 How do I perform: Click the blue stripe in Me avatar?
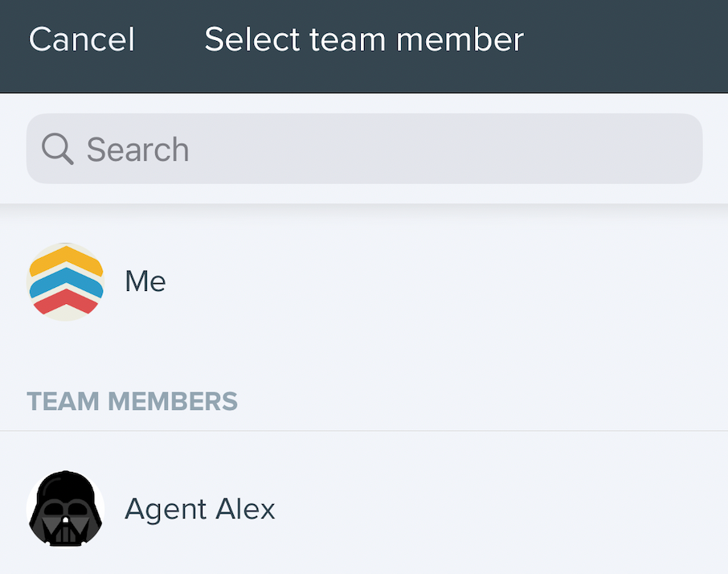pyautogui.click(x=65, y=280)
